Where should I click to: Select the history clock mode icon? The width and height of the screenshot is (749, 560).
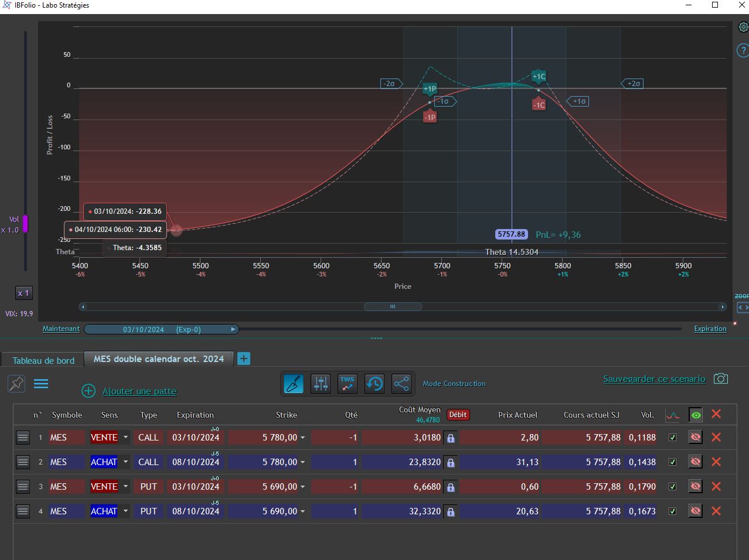point(374,384)
